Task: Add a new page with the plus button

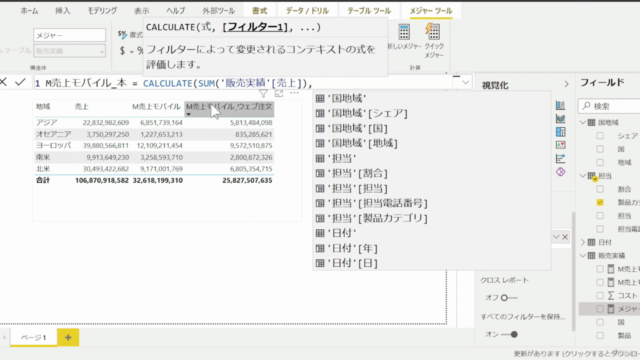Action: [68, 338]
